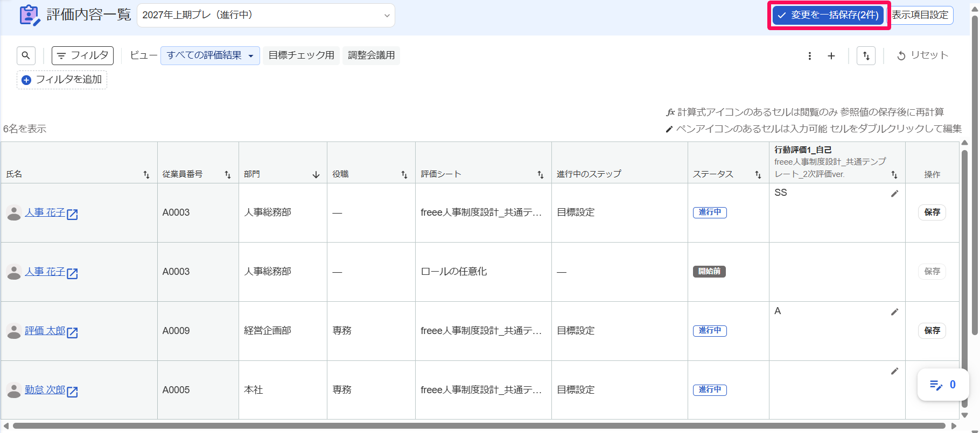Click the ロールの任意化 evaluation sheet cell
The width and height of the screenshot is (980, 433).
click(484, 272)
